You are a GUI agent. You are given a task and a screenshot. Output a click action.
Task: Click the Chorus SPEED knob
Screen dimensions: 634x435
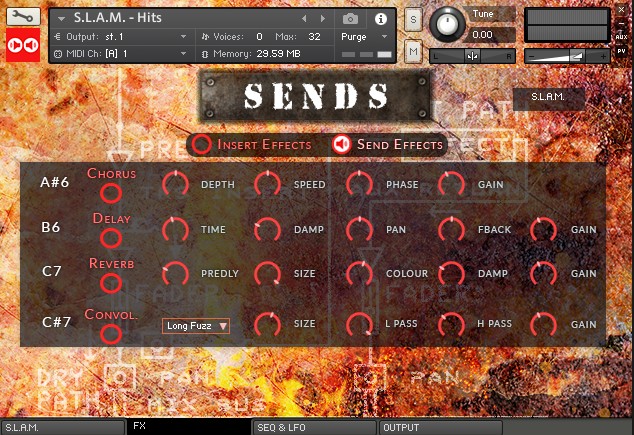click(x=267, y=184)
